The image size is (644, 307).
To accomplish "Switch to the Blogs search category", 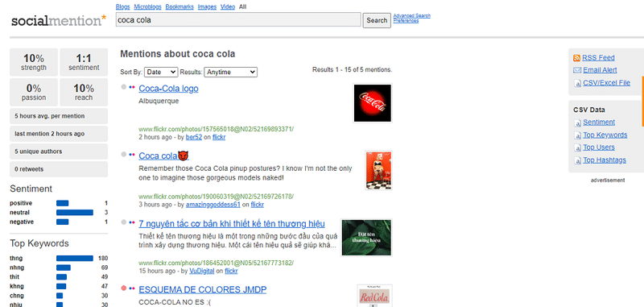I will [x=123, y=6].
